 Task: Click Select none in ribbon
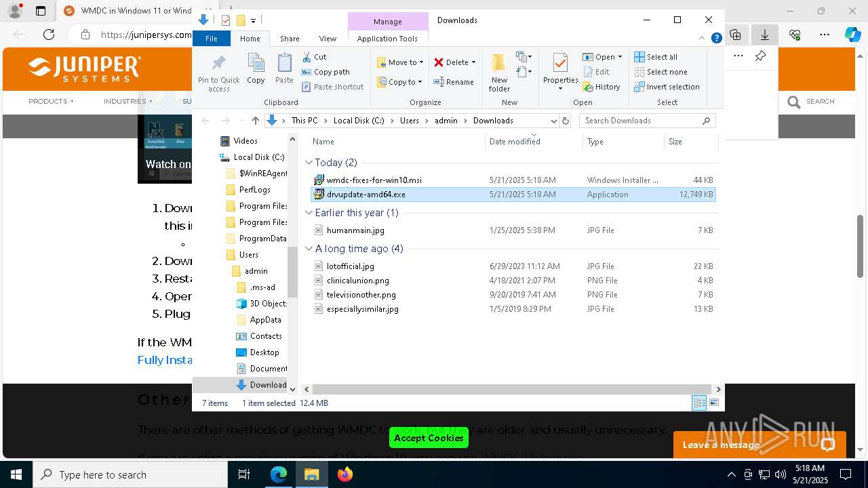(661, 72)
